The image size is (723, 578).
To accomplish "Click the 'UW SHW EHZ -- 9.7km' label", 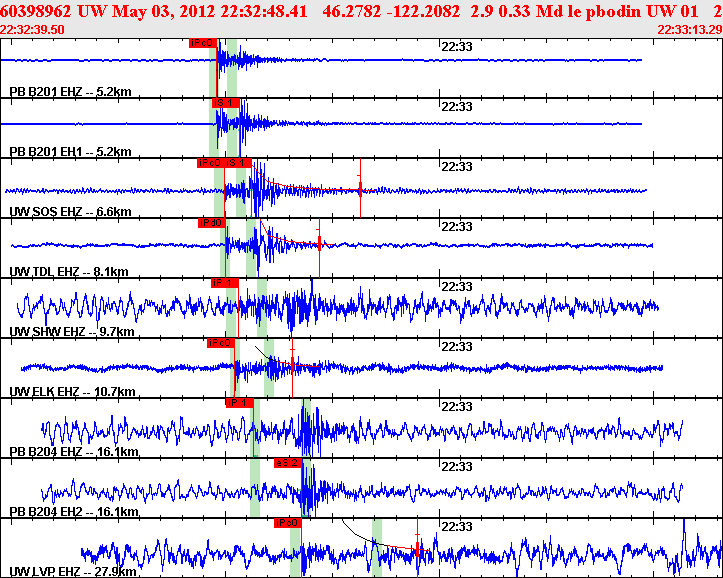I will 72,331.
